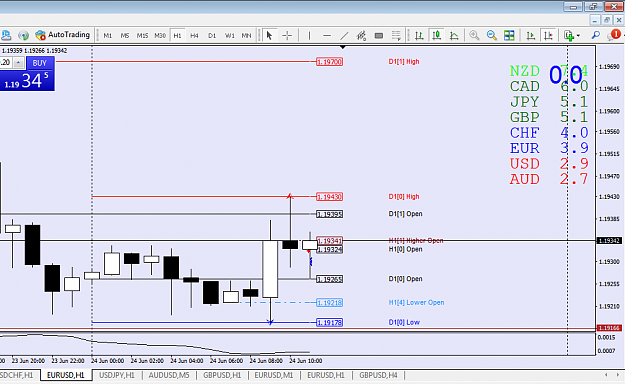Click the 1.19395 price label

point(330,214)
